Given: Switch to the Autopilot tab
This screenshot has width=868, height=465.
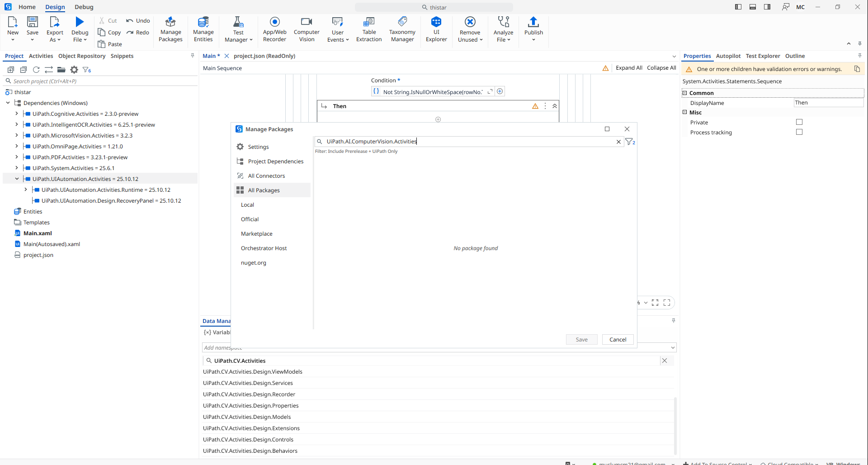Looking at the screenshot, I should tap(728, 56).
